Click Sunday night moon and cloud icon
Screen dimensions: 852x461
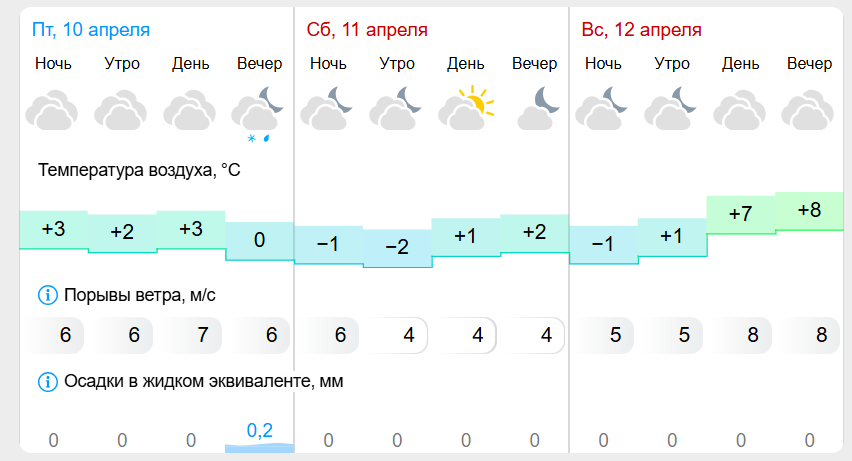603,108
